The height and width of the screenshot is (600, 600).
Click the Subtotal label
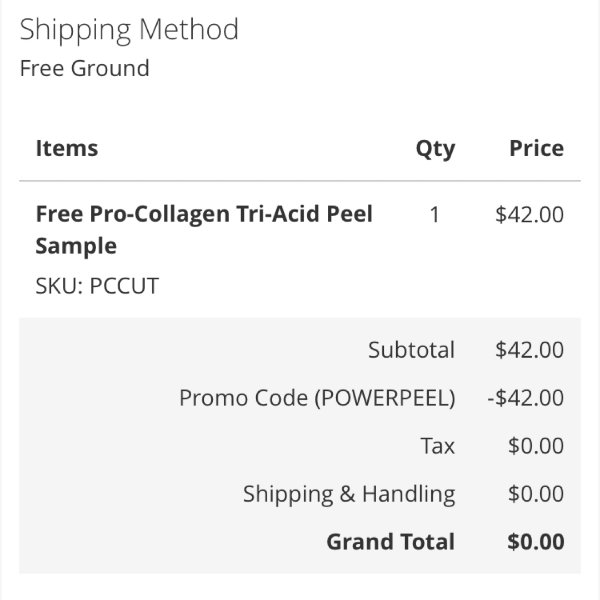(411, 350)
